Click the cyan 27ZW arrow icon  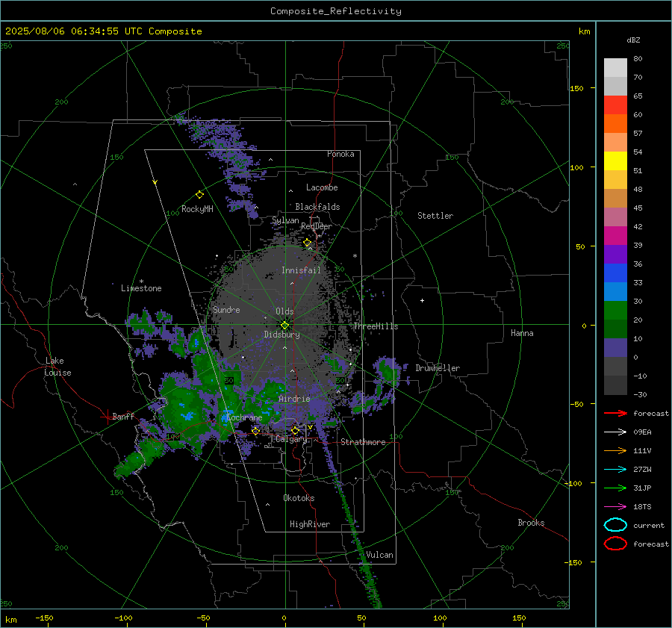615,470
